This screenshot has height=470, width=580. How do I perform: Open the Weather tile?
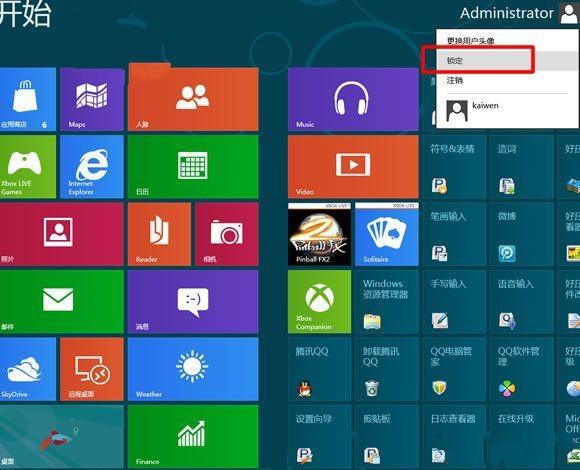[x=193, y=369]
